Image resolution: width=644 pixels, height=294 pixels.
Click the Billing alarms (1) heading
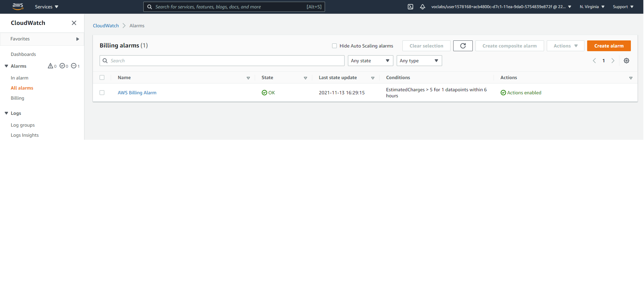click(124, 45)
